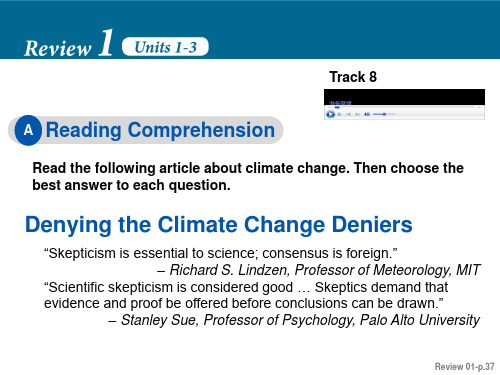Click Denying the Climate Change Deniers title
Screen dimensions: 500x375
(219, 224)
